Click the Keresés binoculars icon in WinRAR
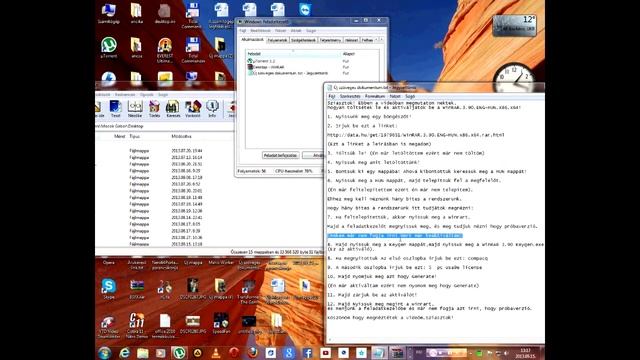The image size is (640, 360). coord(173,109)
